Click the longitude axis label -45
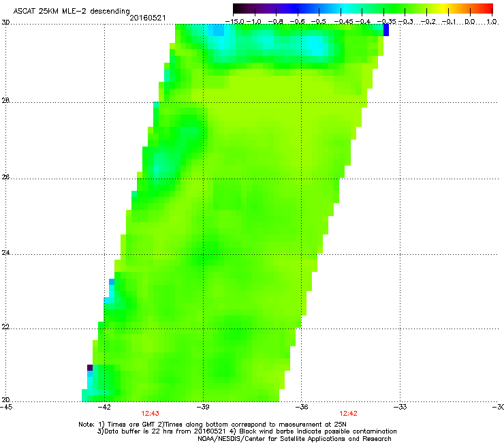This screenshot has width=504, height=443. [x=5, y=407]
